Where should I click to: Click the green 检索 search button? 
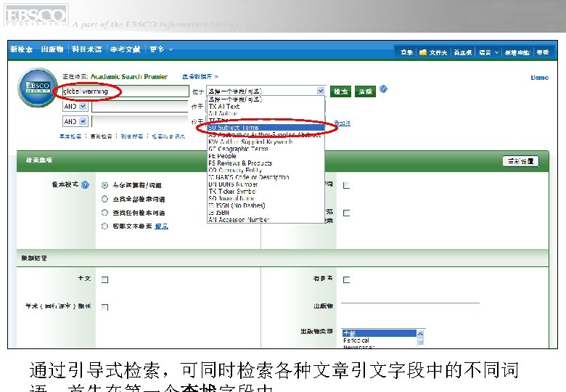click(340, 91)
